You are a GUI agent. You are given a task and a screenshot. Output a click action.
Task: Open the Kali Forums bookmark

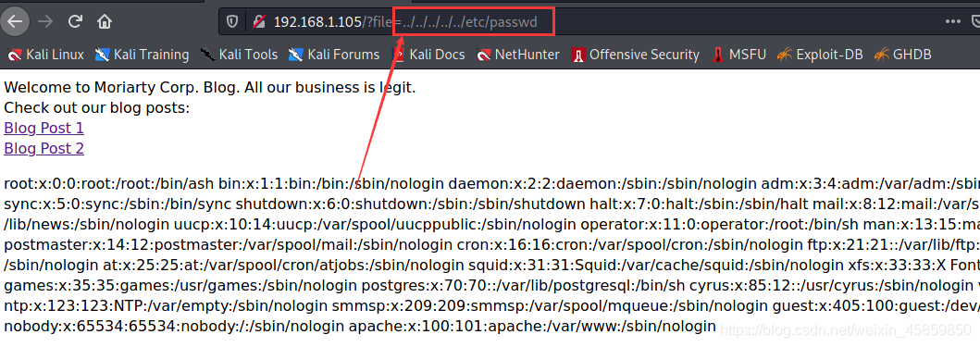[x=334, y=55]
